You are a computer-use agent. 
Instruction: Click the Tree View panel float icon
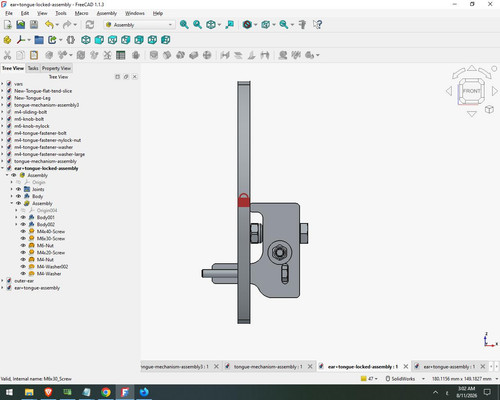(126, 77)
